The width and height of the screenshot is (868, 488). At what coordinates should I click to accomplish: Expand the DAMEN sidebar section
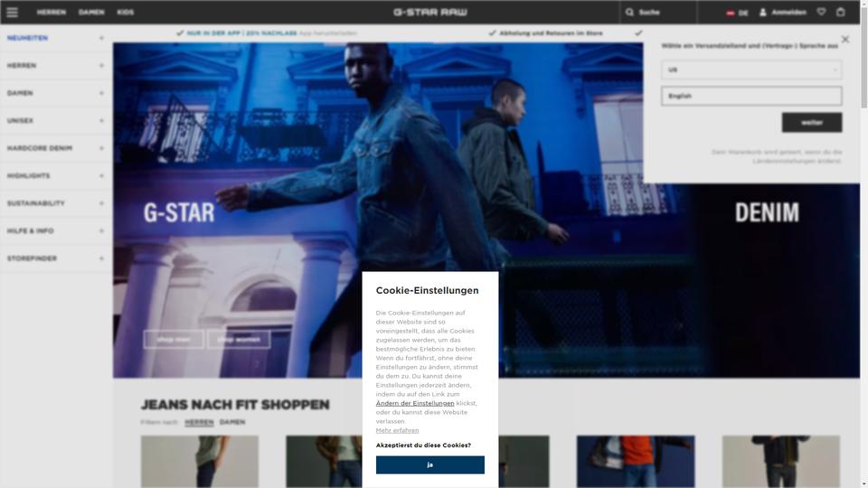[101, 93]
